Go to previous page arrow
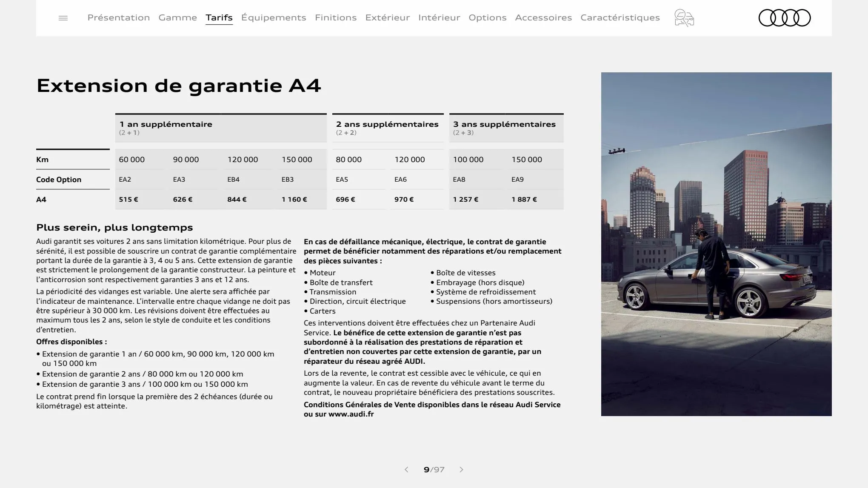 coord(406,470)
